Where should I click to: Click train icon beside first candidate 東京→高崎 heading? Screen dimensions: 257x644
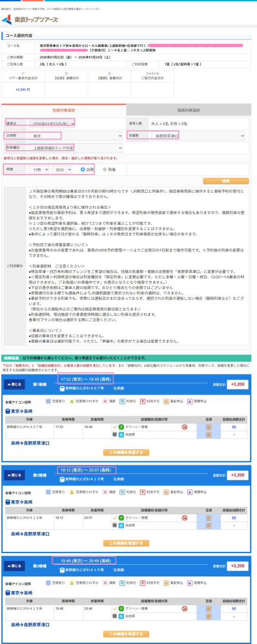7,411
